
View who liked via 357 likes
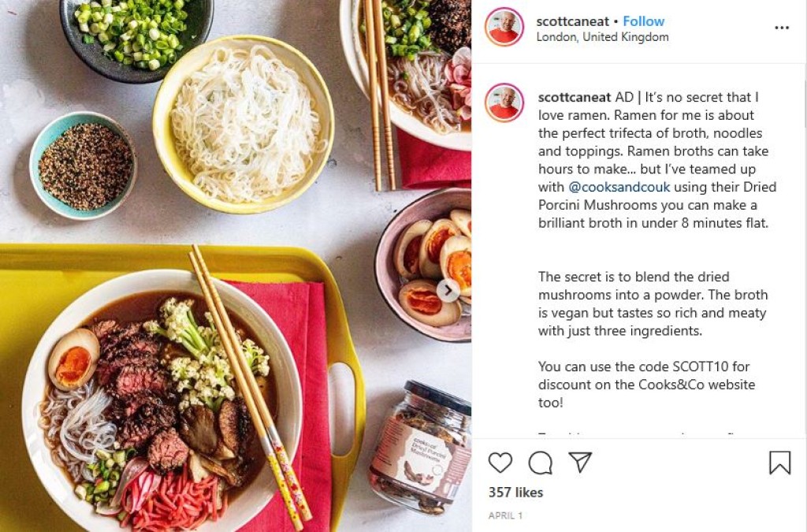515,493
